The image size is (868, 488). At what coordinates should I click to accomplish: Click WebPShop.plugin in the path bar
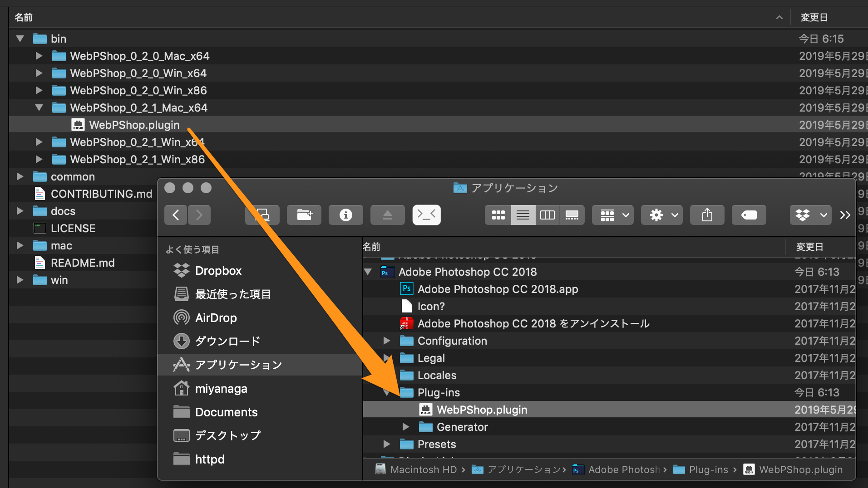(x=793, y=469)
